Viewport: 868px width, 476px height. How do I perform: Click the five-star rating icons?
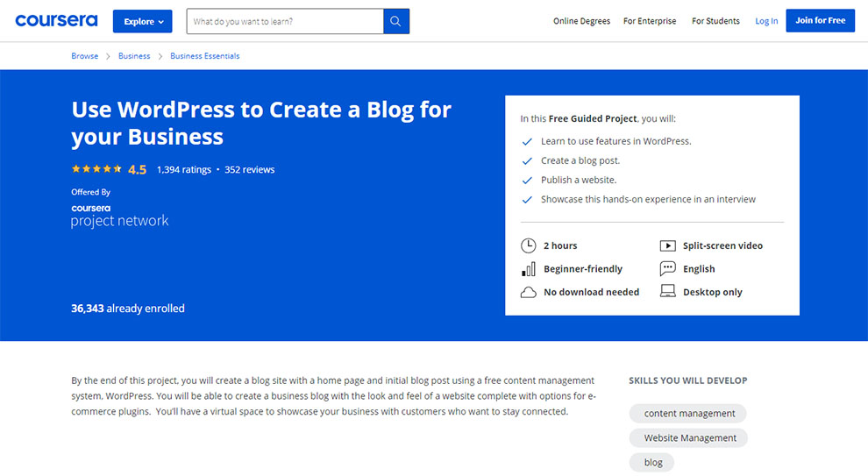(x=96, y=169)
